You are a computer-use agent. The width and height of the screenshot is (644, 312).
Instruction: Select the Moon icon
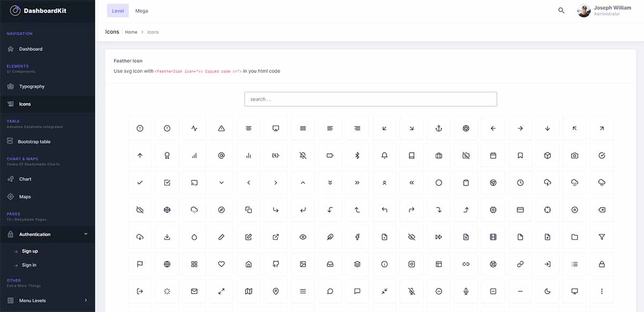pyautogui.click(x=547, y=291)
